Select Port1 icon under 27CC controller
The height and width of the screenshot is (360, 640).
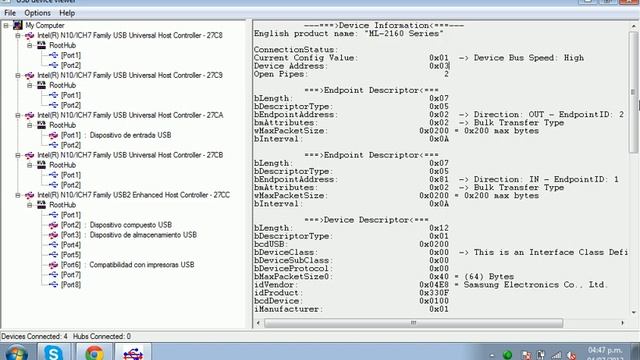tap(53, 215)
